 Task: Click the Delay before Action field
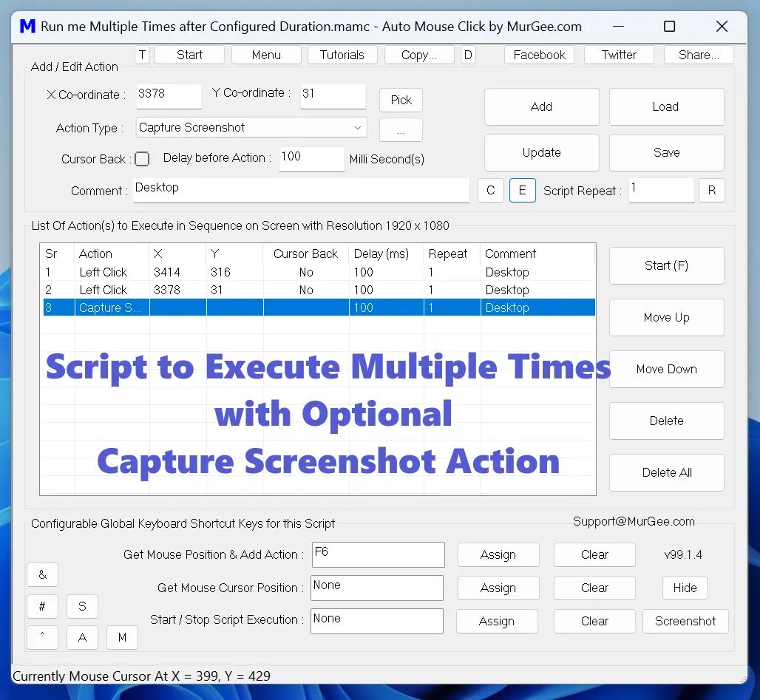pos(312,159)
